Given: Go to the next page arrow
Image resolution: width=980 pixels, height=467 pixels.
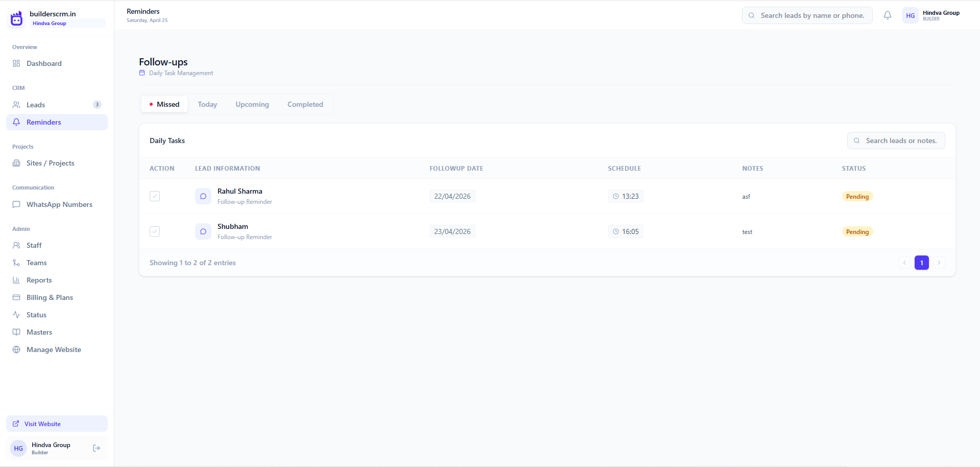Looking at the screenshot, I should 939,263.
